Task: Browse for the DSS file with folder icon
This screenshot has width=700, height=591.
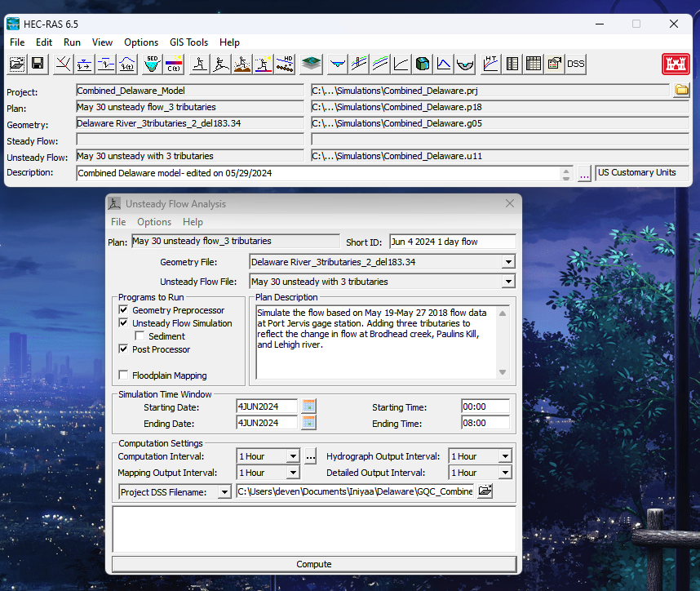Action: [485, 491]
